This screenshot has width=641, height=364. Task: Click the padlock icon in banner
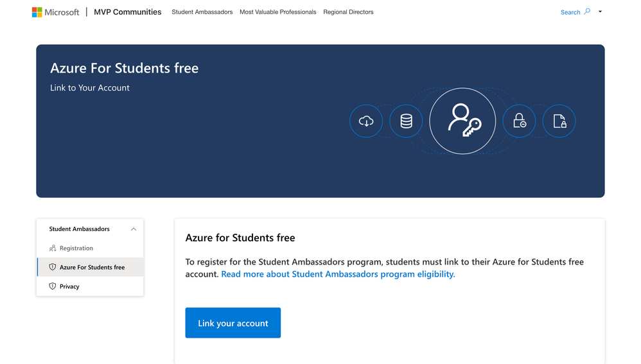point(519,121)
